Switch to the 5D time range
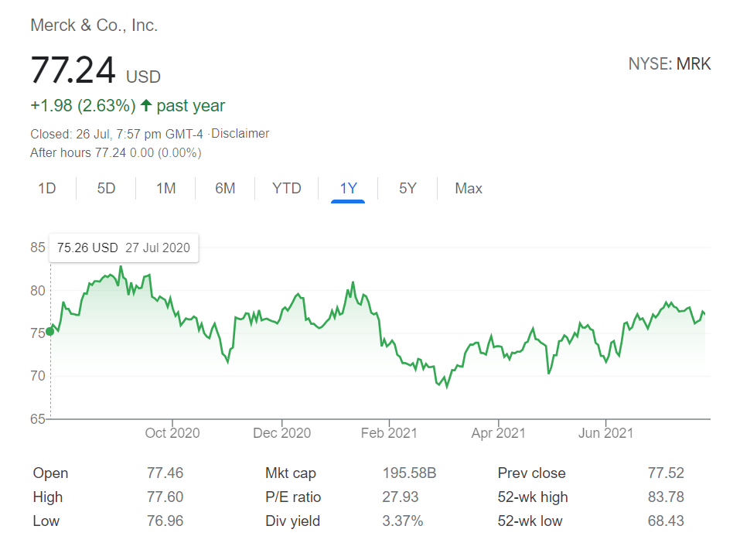Viewport: 740px width, 560px height. pyautogui.click(x=106, y=188)
